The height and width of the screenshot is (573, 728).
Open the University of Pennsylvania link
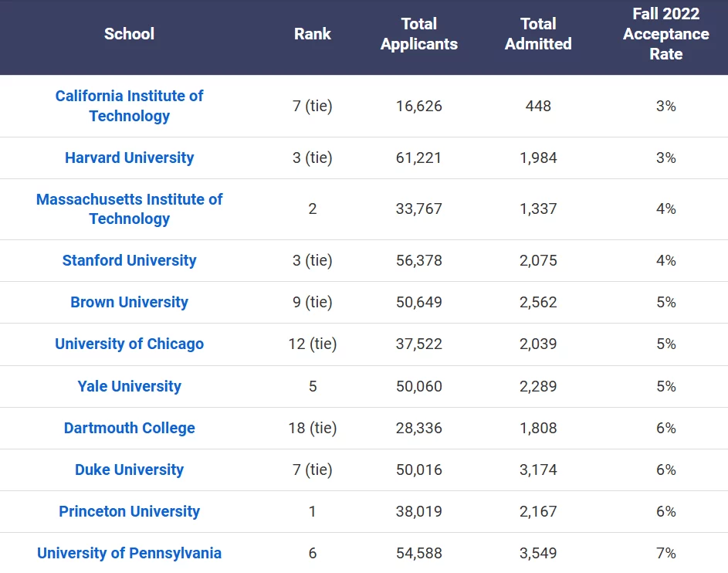point(129,554)
